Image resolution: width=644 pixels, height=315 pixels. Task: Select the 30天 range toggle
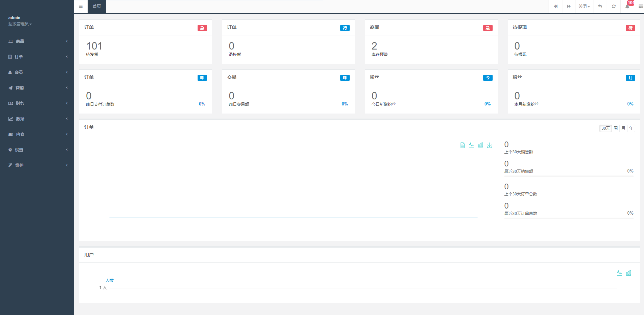point(606,128)
